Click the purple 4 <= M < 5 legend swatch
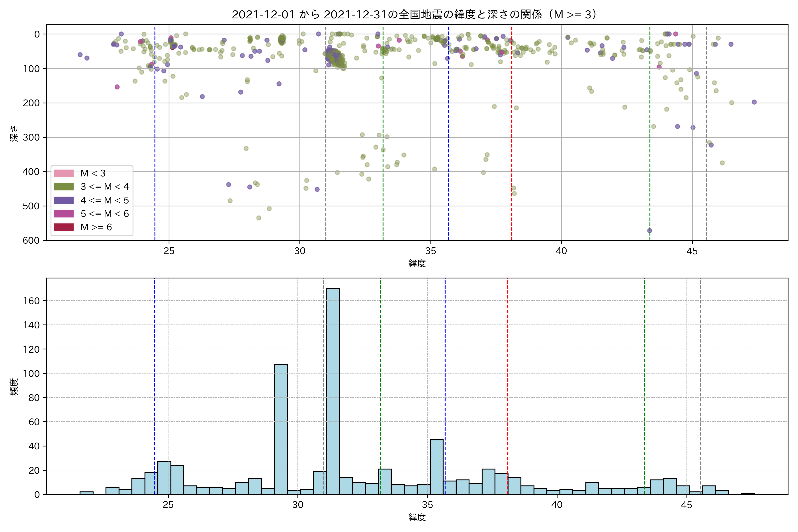This screenshot has width=798, height=532. coord(64,200)
